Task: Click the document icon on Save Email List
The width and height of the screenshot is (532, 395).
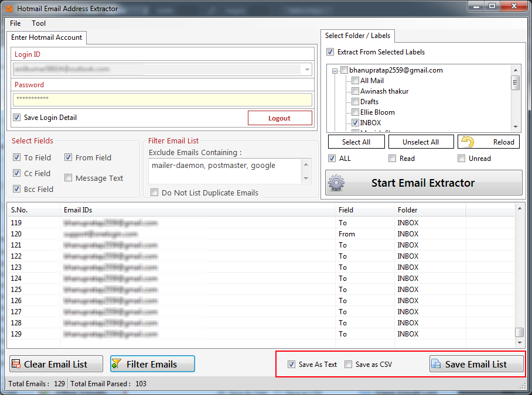Action: [x=436, y=364]
